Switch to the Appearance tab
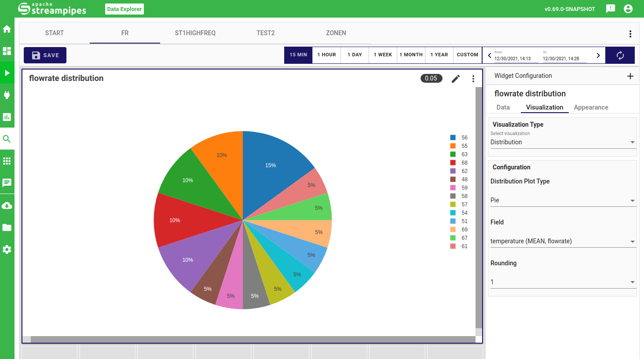644x359 pixels. (x=591, y=107)
